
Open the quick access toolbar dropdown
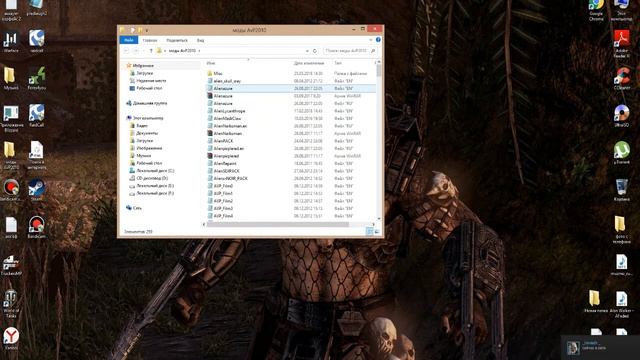click(x=147, y=30)
